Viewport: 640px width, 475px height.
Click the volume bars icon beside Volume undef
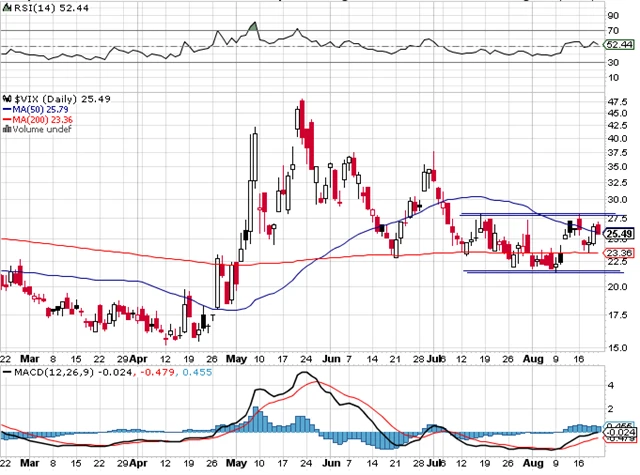[7, 129]
